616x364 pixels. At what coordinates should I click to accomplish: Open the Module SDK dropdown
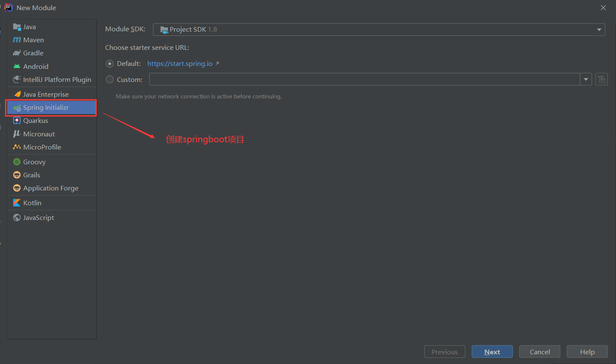599,29
